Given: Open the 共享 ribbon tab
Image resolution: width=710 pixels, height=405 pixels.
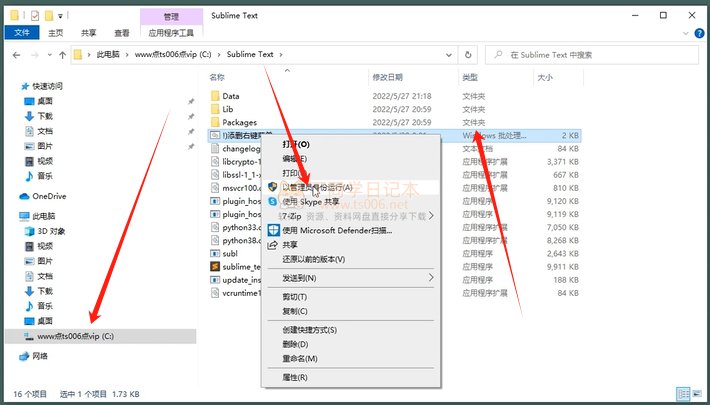Looking at the screenshot, I should [89, 33].
